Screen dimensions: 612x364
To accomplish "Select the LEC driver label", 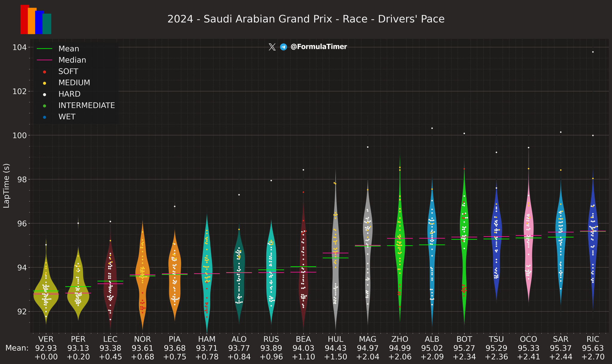I will click(x=110, y=339).
